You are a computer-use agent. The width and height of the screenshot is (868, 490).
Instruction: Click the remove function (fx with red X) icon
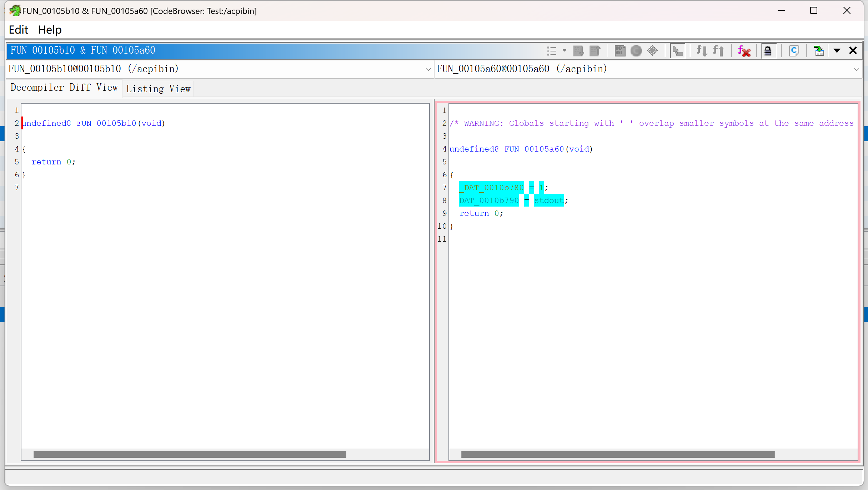click(744, 51)
